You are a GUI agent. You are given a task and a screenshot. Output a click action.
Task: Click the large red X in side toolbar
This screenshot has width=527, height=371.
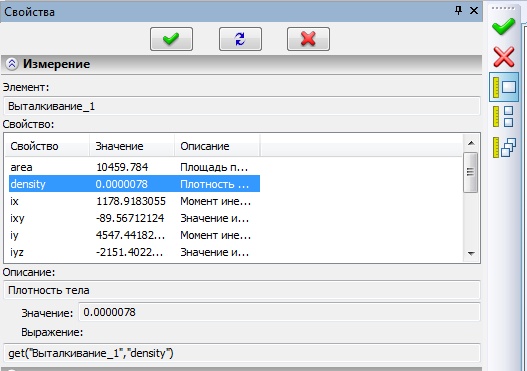pos(504,56)
